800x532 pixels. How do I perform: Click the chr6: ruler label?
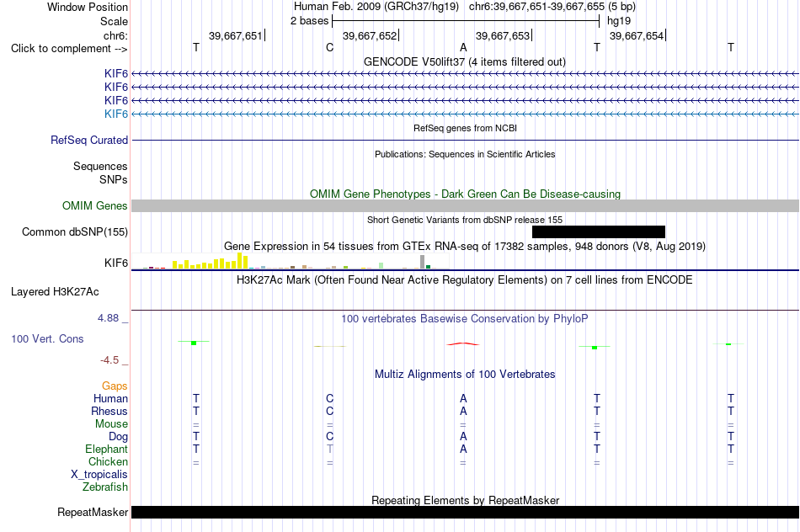115,35
